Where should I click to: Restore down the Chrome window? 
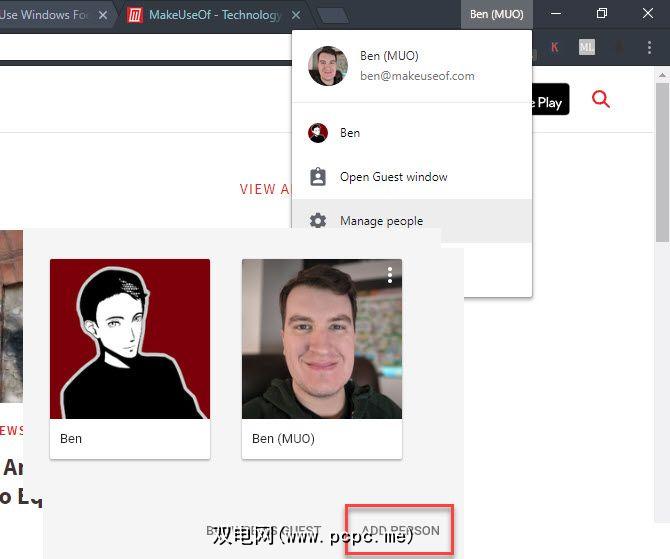click(602, 14)
